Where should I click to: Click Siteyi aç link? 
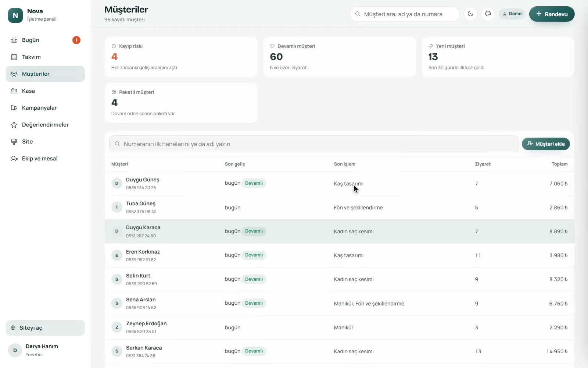(x=45, y=328)
